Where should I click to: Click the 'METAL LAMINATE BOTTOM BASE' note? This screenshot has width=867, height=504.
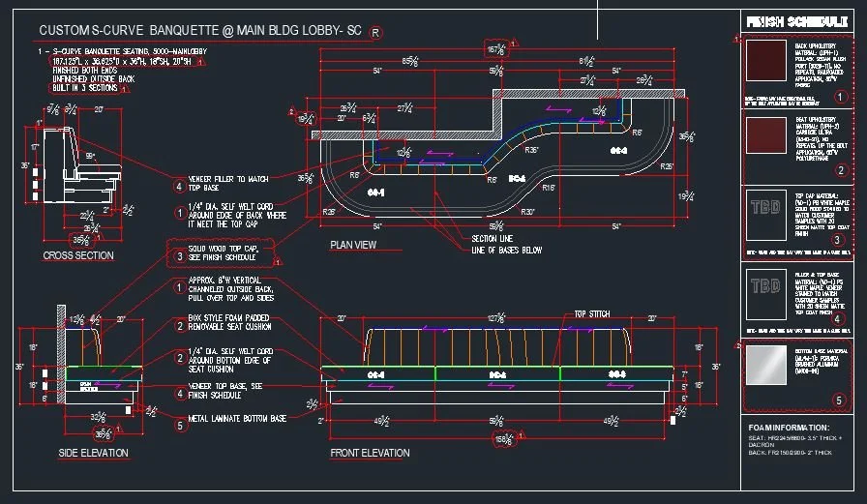(237, 418)
